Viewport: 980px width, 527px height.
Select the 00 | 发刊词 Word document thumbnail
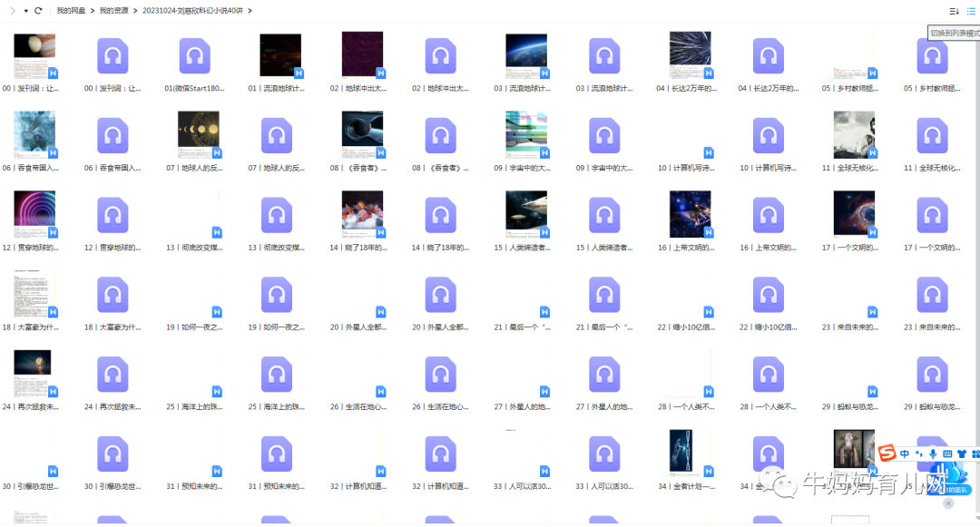pos(35,55)
